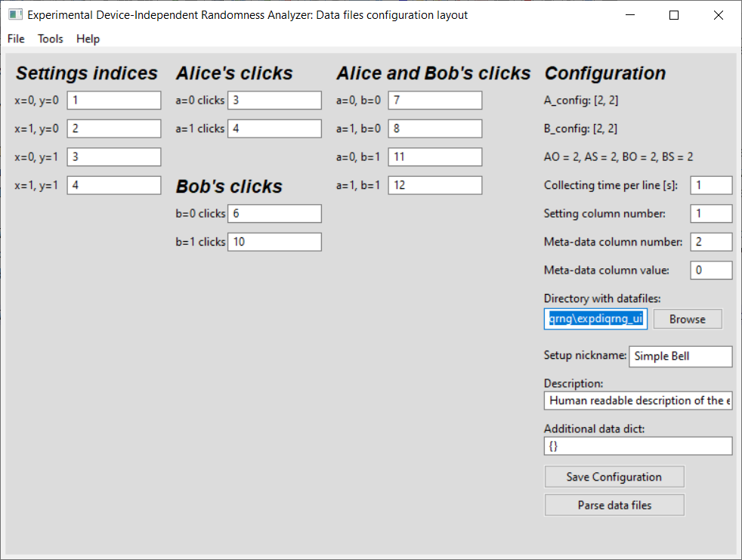Open the Tools menu
The width and height of the screenshot is (742, 560).
pos(50,39)
